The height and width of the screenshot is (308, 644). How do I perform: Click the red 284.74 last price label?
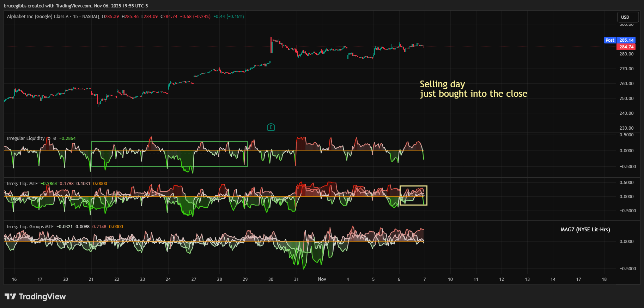(626, 47)
